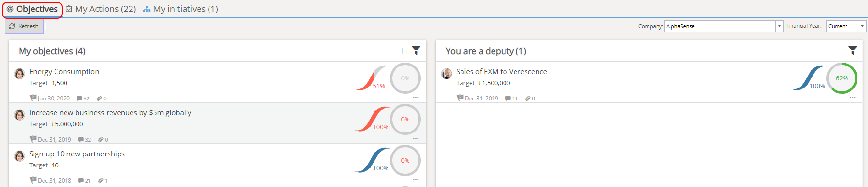The image size is (868, 187).
Task: Click due date flag for Energy Consumption
Action: pyautogui.click(x=33, y=98)
